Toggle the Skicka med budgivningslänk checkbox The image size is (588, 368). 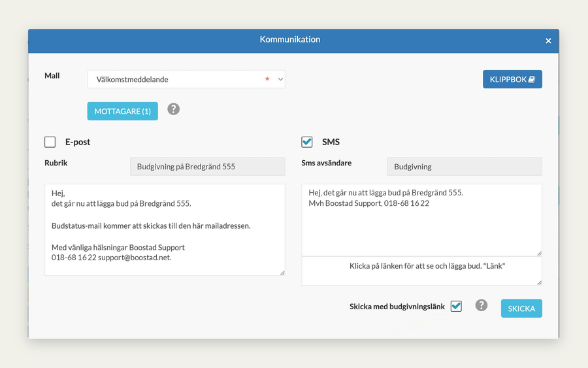pyautogui.click(x=456, y=306)
